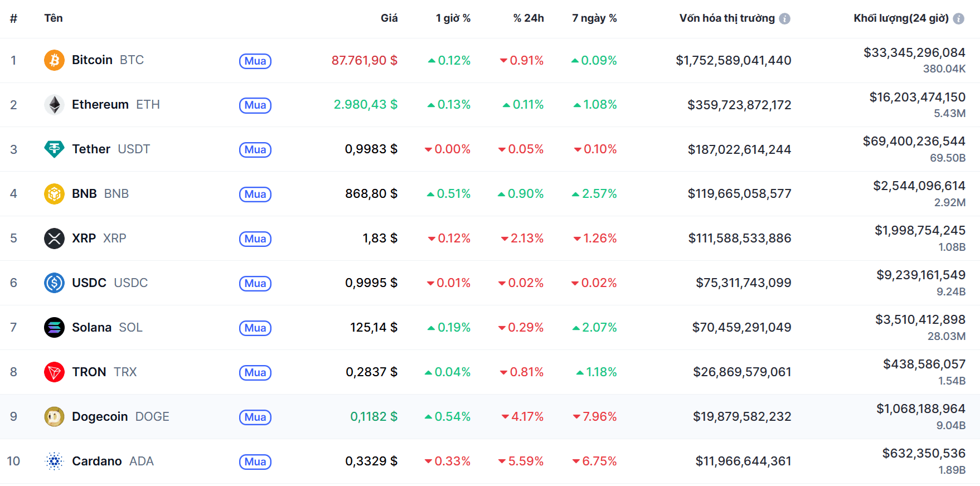Click Cardano volume $632,350,536
Viewport: 980px width, 486px height.
[x=924, y=454]
